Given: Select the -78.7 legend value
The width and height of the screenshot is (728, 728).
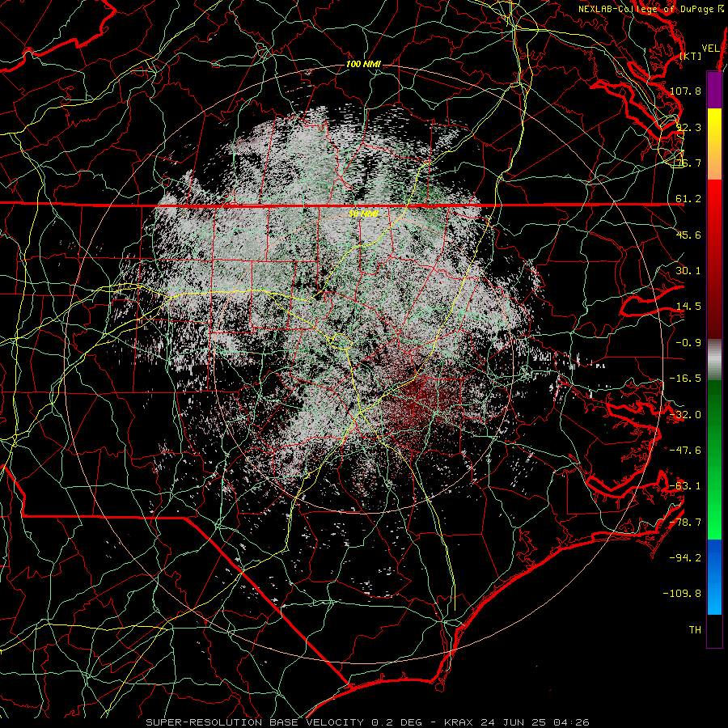Looking at the screenshot, I should point(685,523).
